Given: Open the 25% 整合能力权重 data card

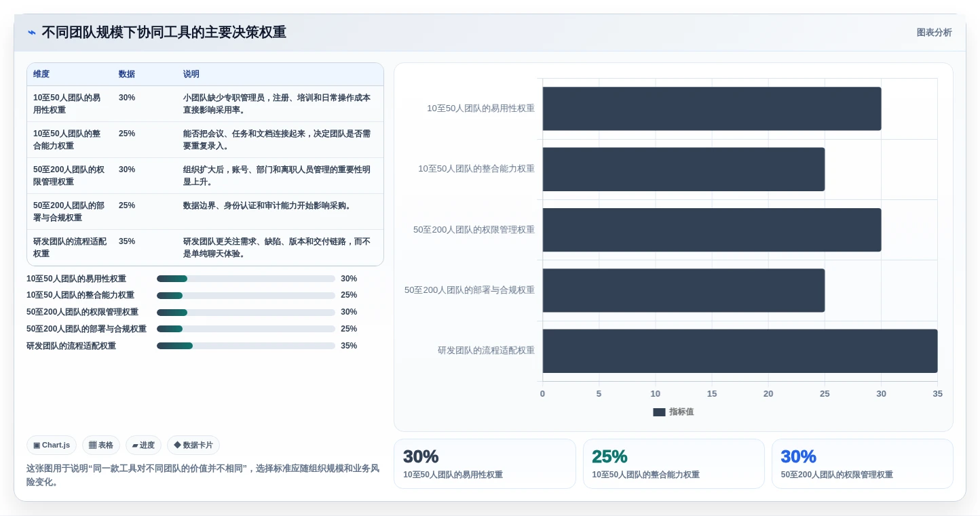Looking at the screenshot, I should 674,464.
